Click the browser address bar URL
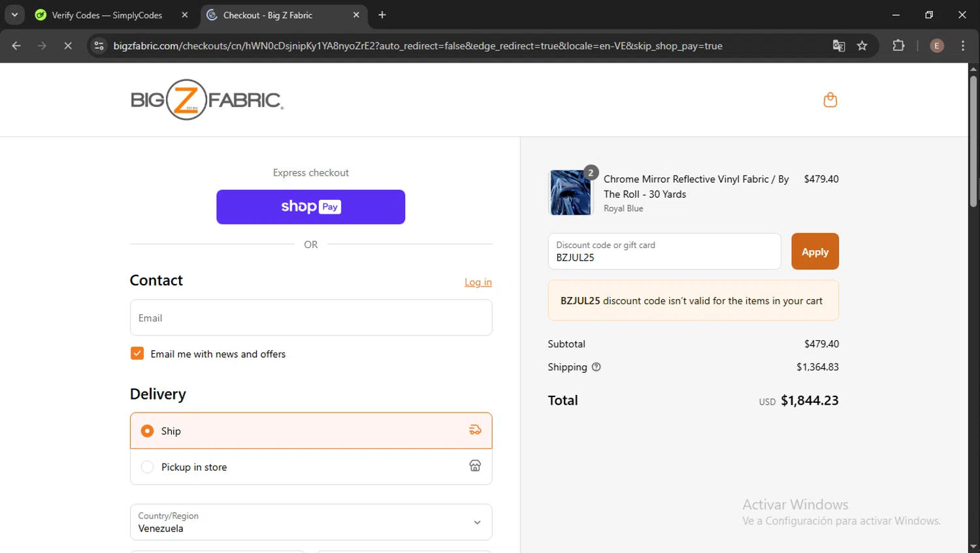 click(x=418, y=46)
